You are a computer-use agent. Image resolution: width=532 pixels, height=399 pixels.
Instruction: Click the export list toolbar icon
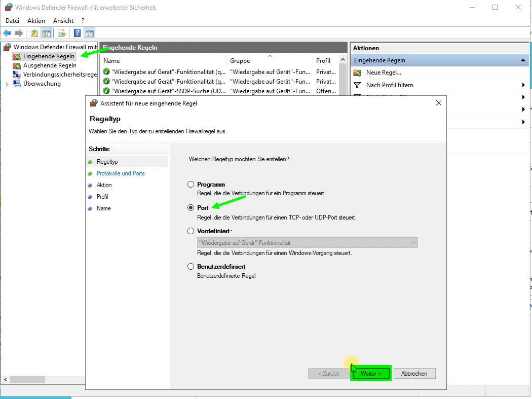pyautogui.click(x=61, y=33)
